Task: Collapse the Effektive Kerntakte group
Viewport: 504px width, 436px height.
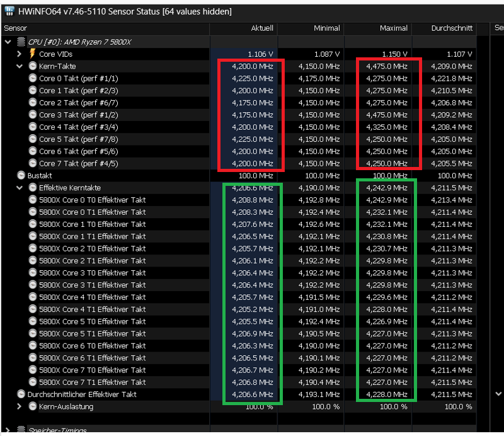Action: click(x=20, y=188)
